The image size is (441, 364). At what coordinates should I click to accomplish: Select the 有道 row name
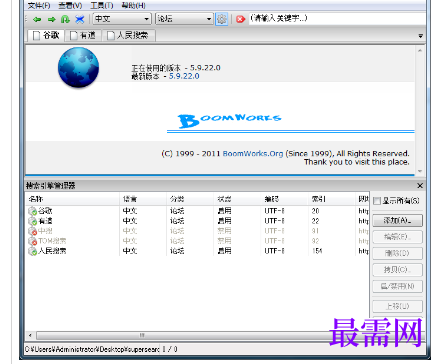coord(45,221)
